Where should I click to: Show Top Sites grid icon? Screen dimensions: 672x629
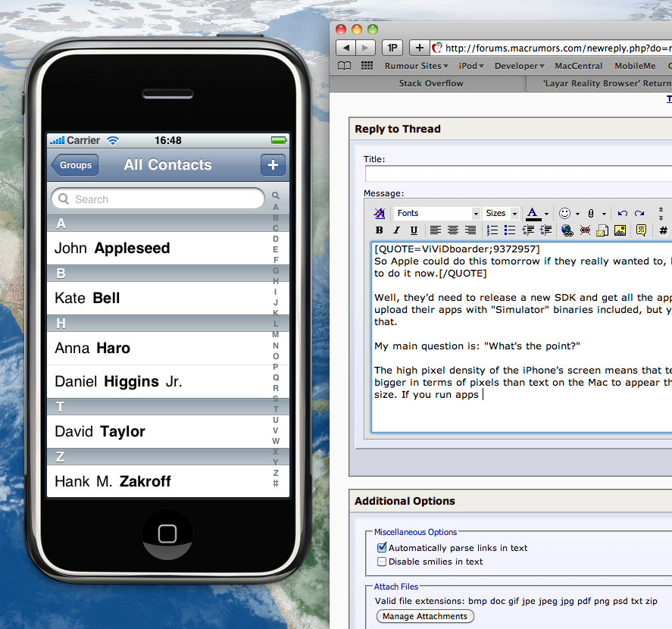[367, 66]
